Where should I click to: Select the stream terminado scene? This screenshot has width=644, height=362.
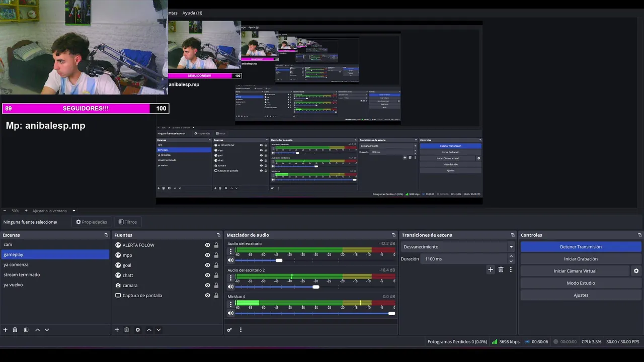[55, 275]
